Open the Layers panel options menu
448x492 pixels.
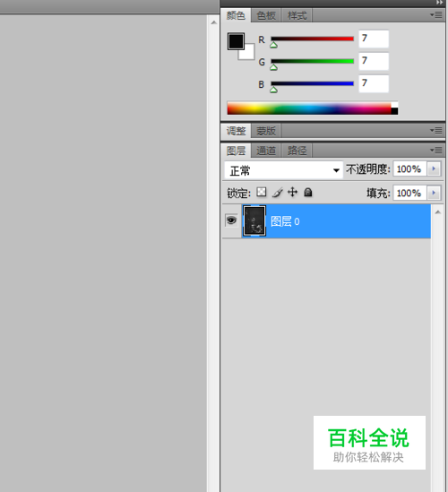pyautogui.click(x=436, y=151)
